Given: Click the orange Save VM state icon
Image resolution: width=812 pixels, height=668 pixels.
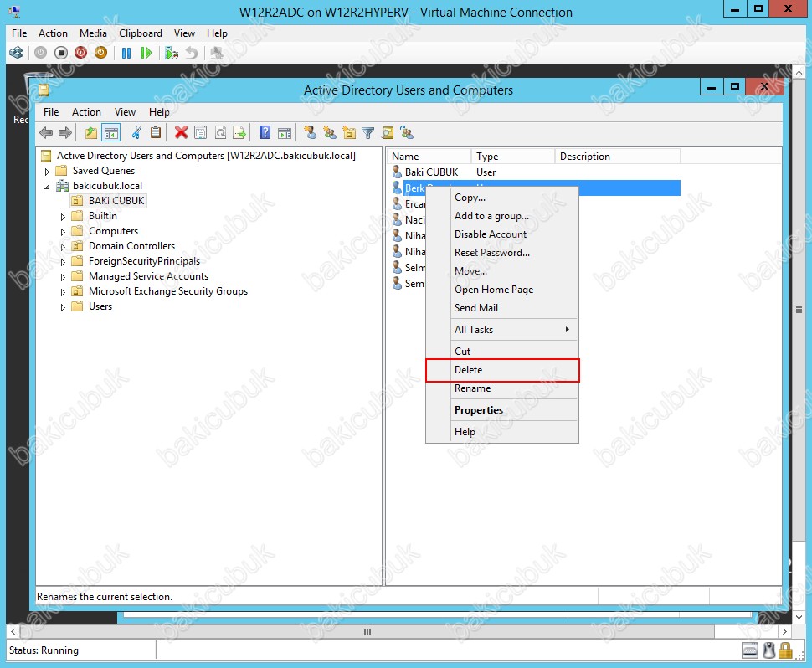Looking at the screenshot, I should click(x=100, y=53).
